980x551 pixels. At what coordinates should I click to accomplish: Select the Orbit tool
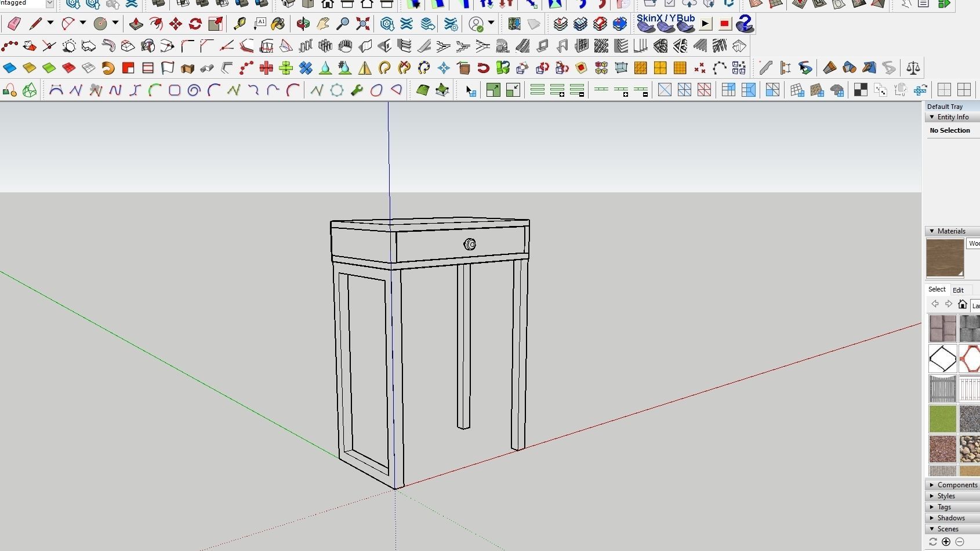(x=303, y=24)
